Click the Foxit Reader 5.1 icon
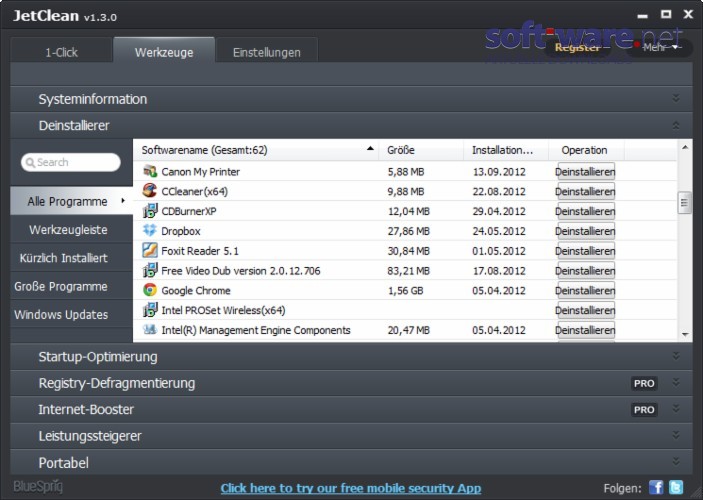This screenshot has height=500, width=703. [150, 250]
